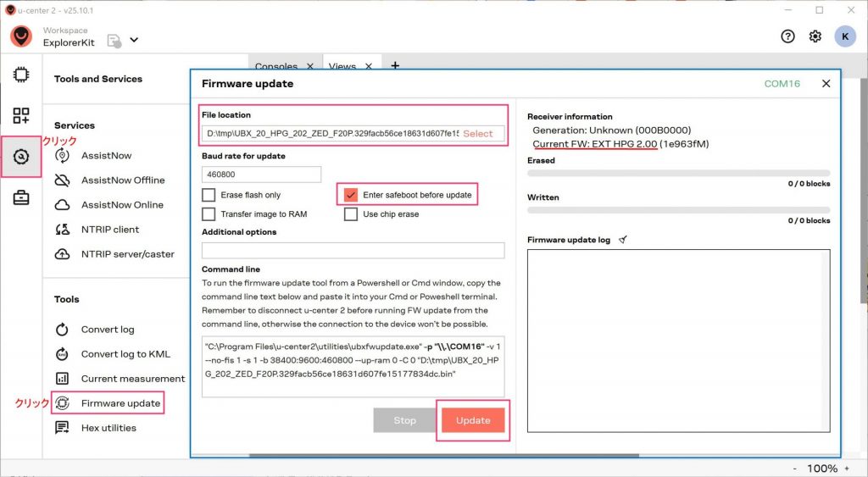The image size is (868, 477).
Task: Click the user avatar K icon
Action: 844,36
